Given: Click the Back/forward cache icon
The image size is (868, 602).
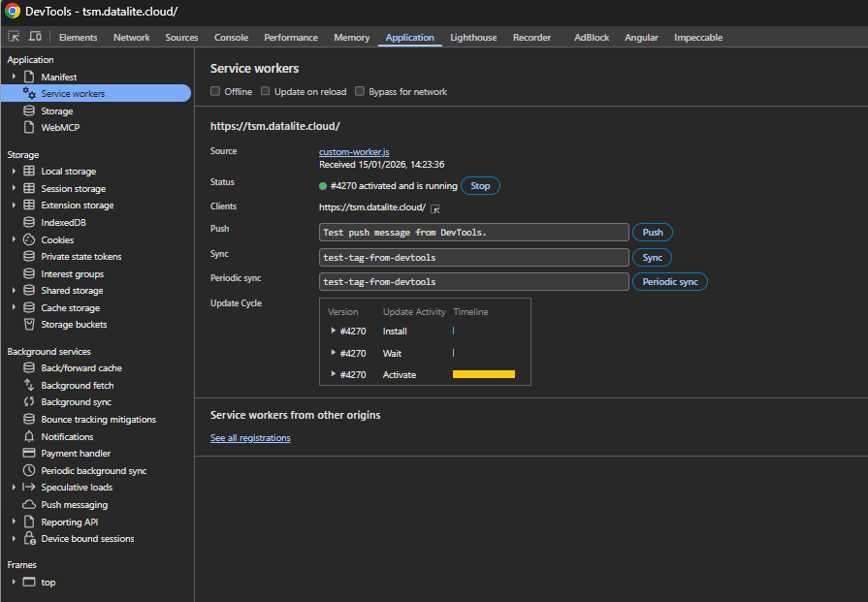Looking at the screenshot, I should (x=29, y=368).
